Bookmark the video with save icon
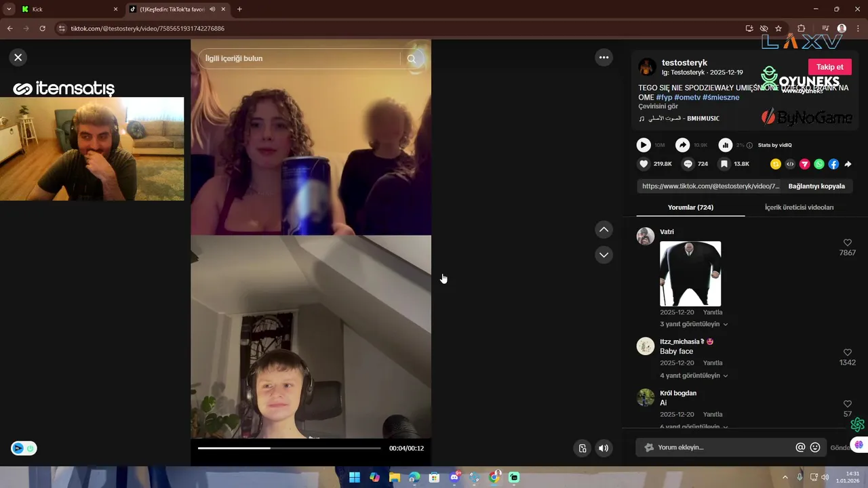The width and height of the screenshot is (868, 488). 724,164
